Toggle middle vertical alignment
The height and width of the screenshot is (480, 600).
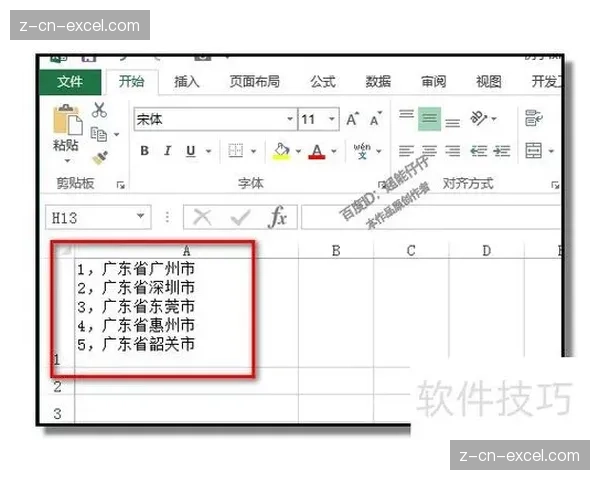(429, 119)
